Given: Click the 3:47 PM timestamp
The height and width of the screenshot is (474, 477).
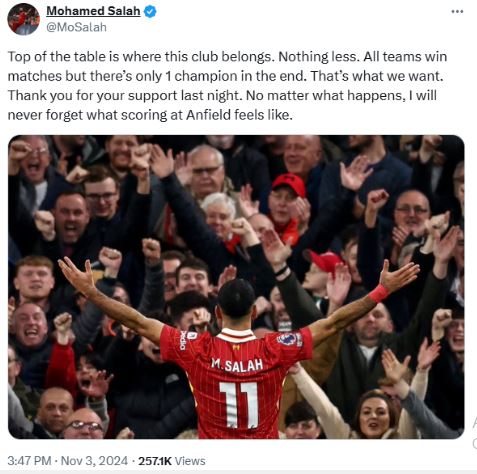Looking at the screenshot, I should click(x=29, y=461).
